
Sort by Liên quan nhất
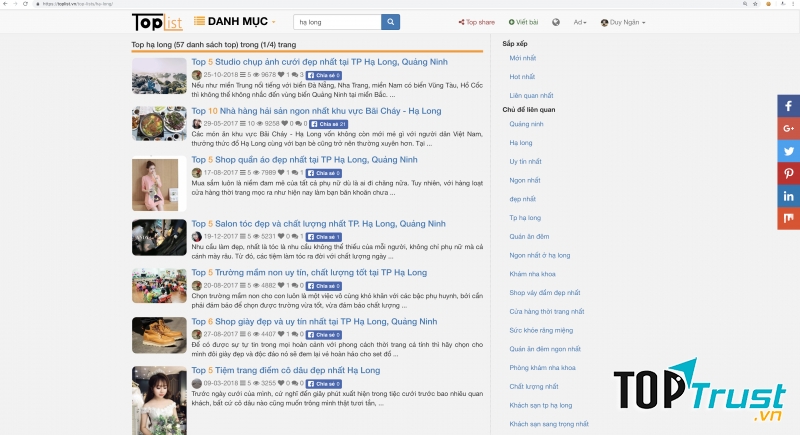point(531,95)
